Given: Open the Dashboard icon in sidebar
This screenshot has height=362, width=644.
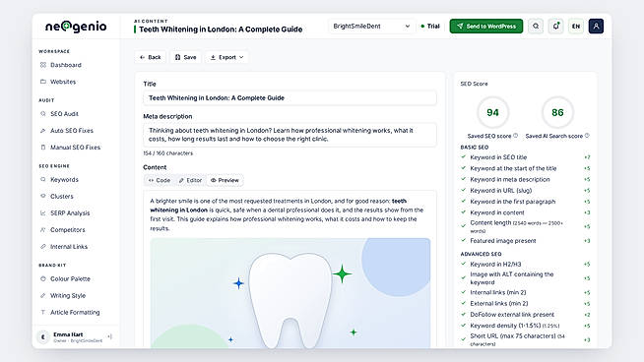Looking at the screenshot, I should point(43,65).
